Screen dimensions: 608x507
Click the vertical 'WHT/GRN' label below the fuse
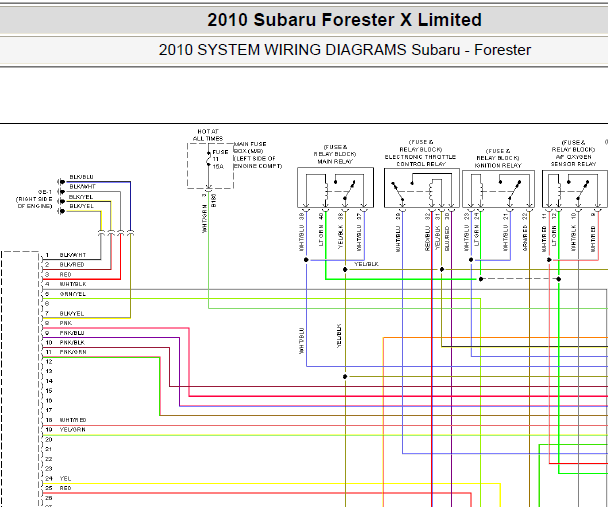[x=205, y=219]
